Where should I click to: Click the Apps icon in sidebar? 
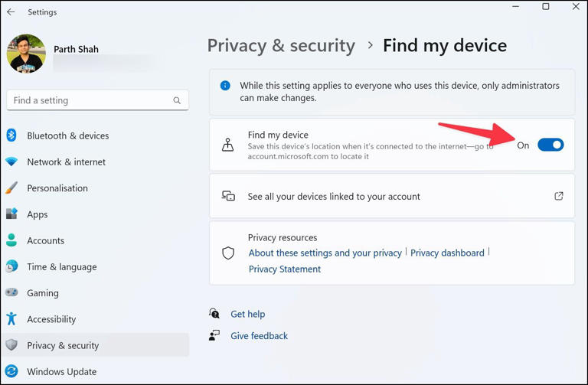[x=11, y=214]
